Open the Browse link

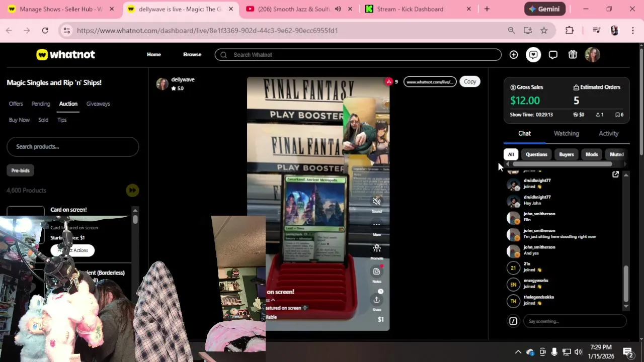pyautogui.click(x=192, y=54)
